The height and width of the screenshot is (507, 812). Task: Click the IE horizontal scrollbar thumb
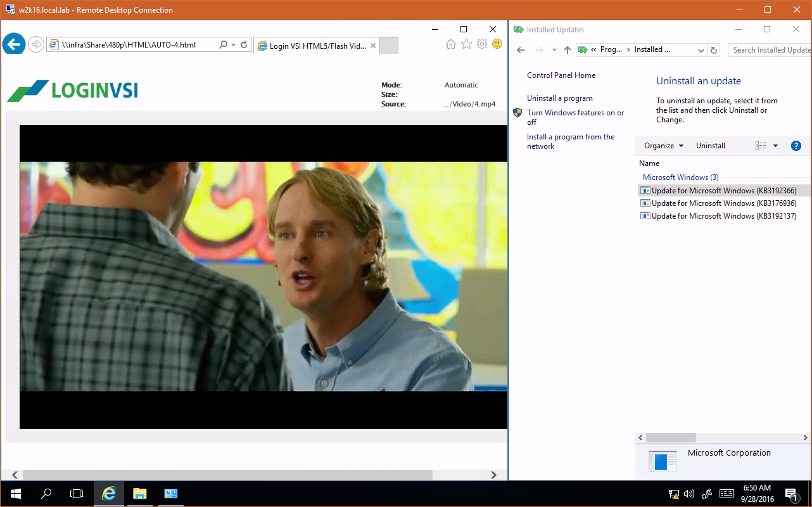[227, 475]
